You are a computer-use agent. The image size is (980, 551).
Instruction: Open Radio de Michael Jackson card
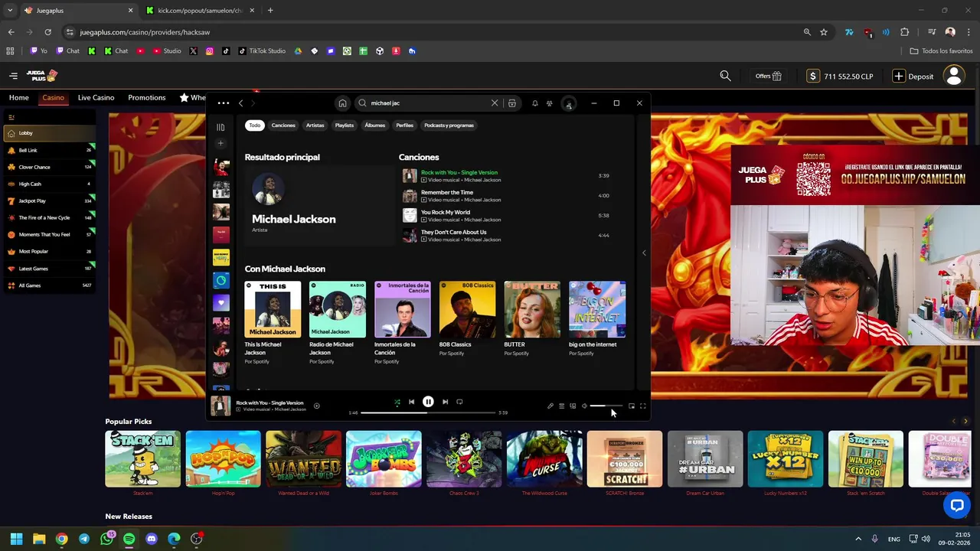(x=338, y=322)
